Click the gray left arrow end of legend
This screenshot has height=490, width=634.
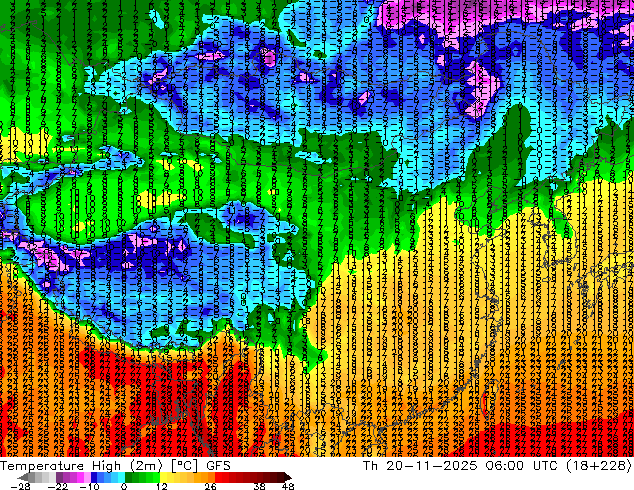23,477
